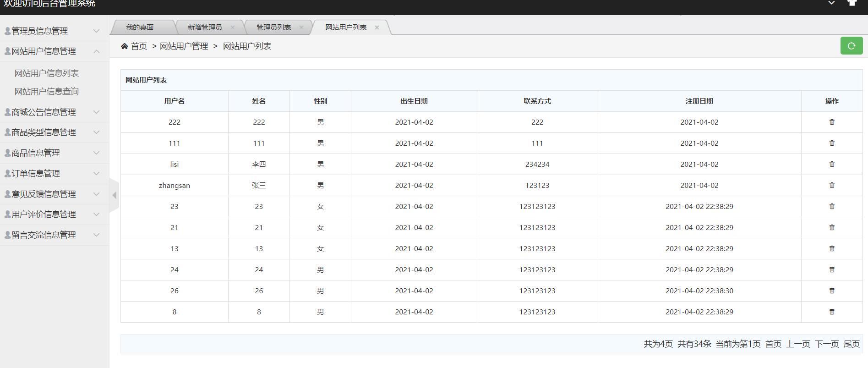The height and width of the screenshot is (368, 868).
Task: Click trash icon for user 13
Action: click(832, 248)
